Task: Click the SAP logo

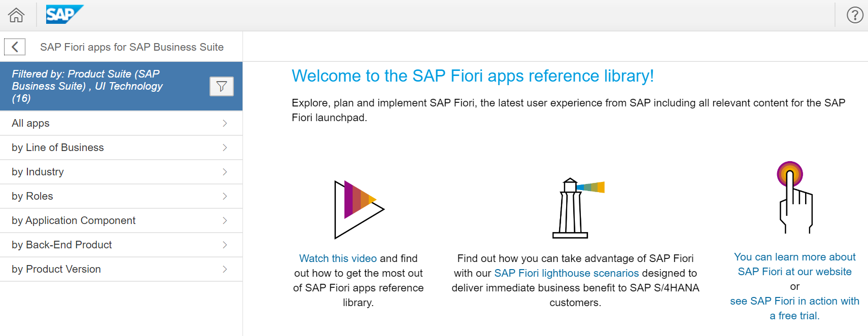Action: click(64, 15)
